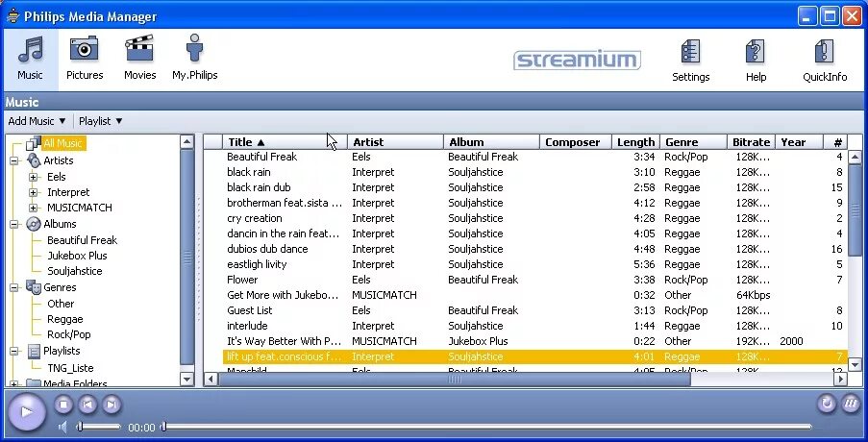Collapse the Albums tree node
The image size is (868, 442).
(13, 225)
